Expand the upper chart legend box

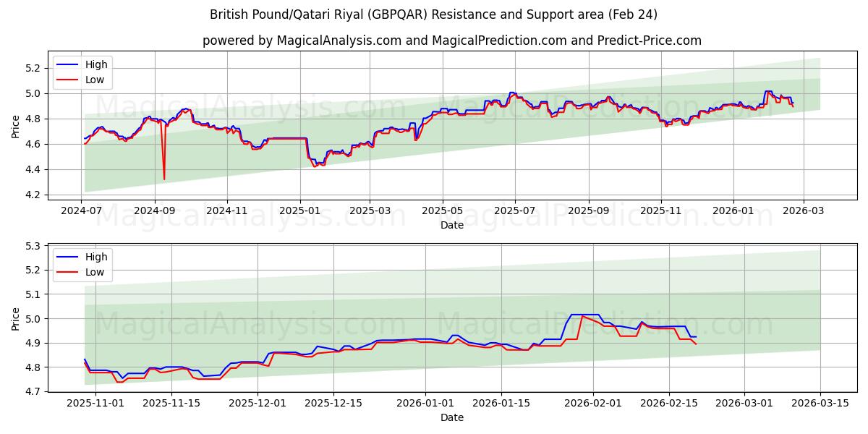point(82,72)
